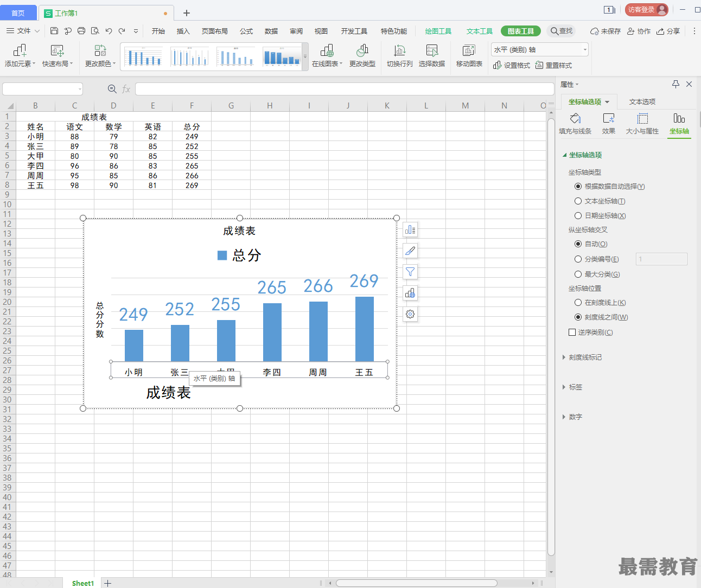Image resolution: width=701 pixels, height=588 pixels.
Task: Click the Print icon in quick toolbar
Action: 81,31
